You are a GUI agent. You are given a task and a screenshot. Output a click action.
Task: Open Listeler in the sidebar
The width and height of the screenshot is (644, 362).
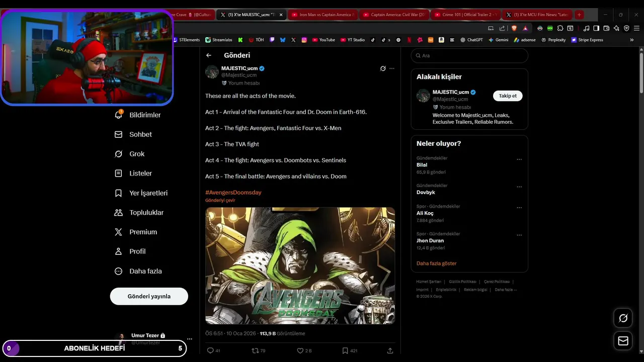pos(133,173)
